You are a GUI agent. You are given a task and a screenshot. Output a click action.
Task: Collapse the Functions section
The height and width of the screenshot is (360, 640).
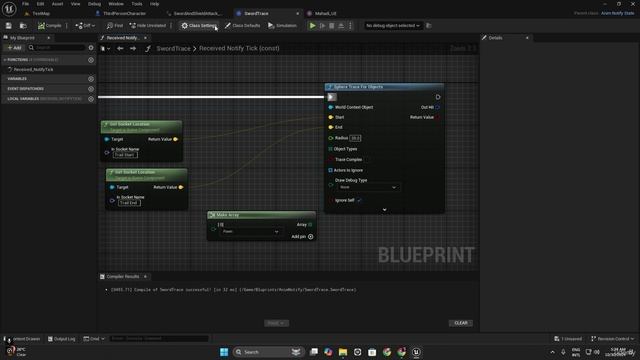(x=5, y=60)
